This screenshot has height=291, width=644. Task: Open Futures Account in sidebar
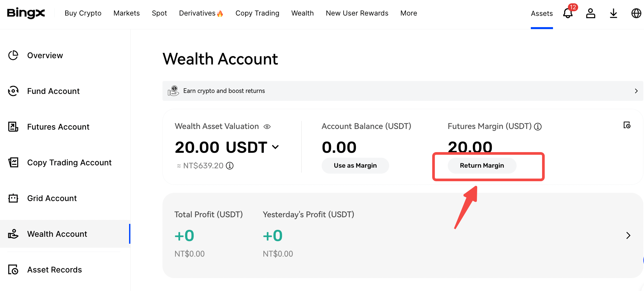(58, 127)
